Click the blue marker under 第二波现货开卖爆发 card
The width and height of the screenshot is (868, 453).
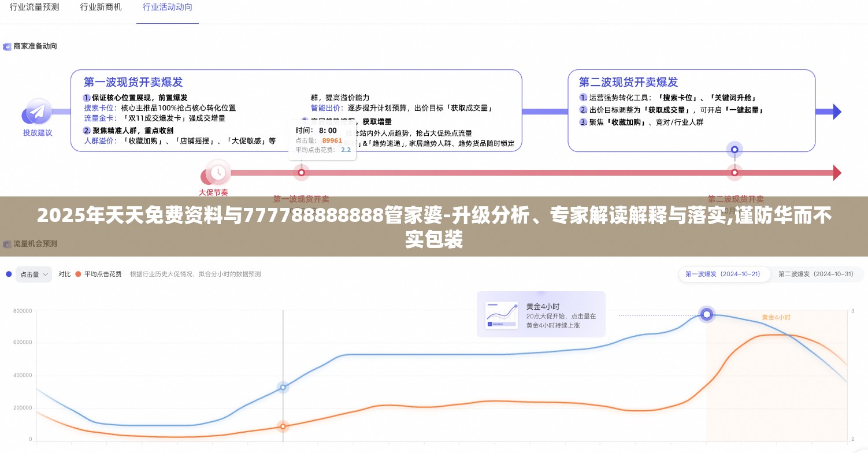(735, 150)
